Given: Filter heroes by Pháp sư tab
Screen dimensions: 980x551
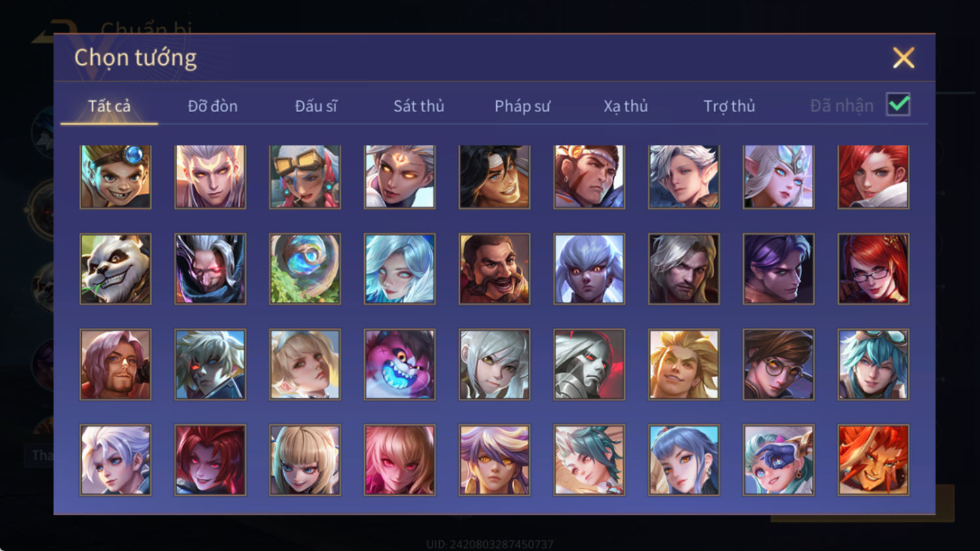Looking at the screenshot, I should [x=522, y=106].
